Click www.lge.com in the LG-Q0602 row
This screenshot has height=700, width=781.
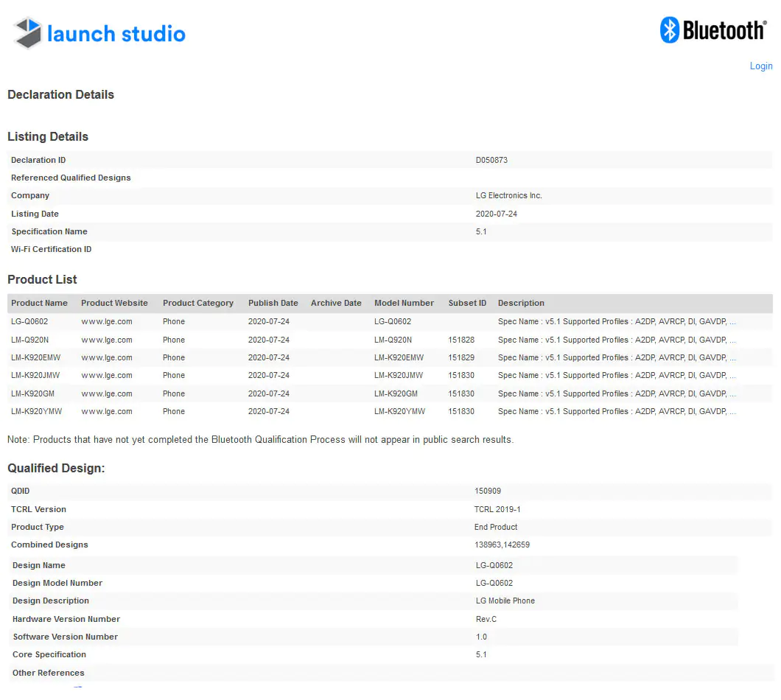pyautogui.click(x=107, y=322)
